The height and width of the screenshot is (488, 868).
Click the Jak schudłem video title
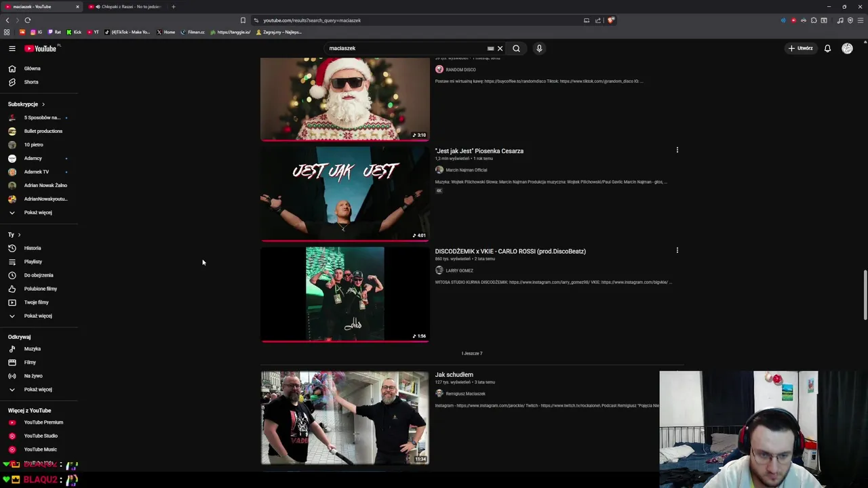click(454, 375)
